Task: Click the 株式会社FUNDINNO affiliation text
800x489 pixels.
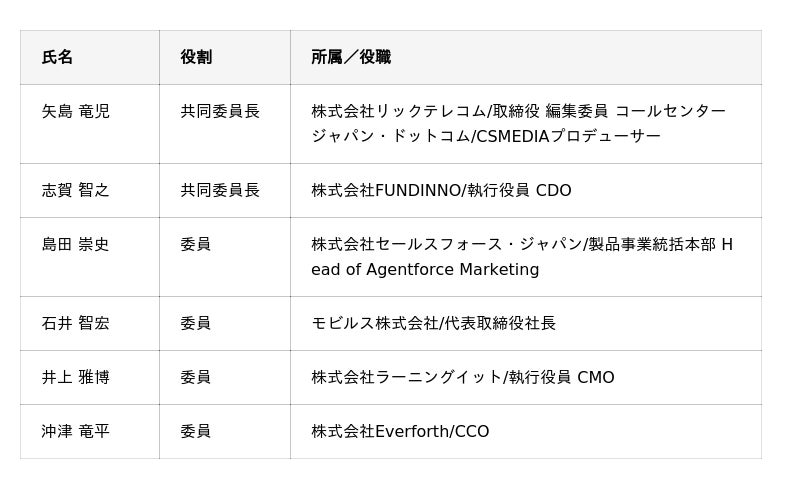Action: coord(441,191)
